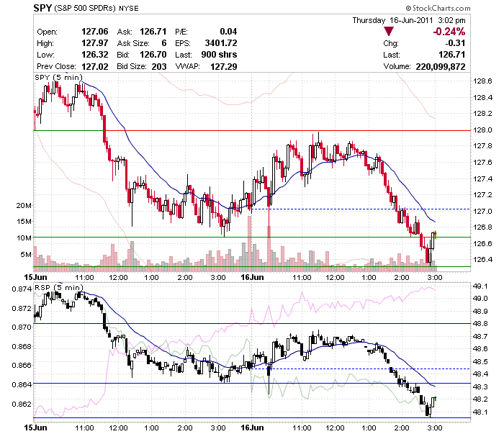Click the -0.24% percent change value
The height and width of the screenshot is (434, 504).
pyautogui.click(x=449, y=32)
